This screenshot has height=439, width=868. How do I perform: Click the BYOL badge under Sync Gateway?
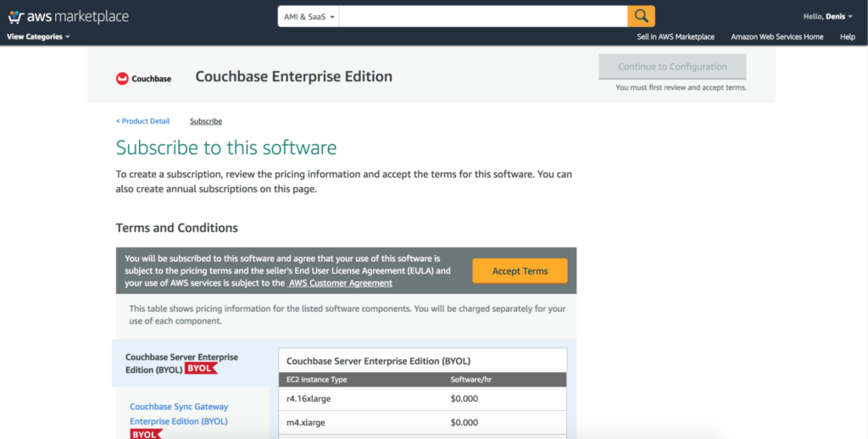point(146,434)
